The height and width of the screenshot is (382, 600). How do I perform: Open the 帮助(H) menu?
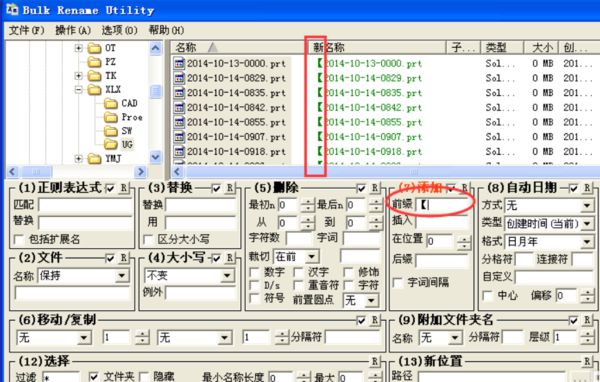pos(166,30)
